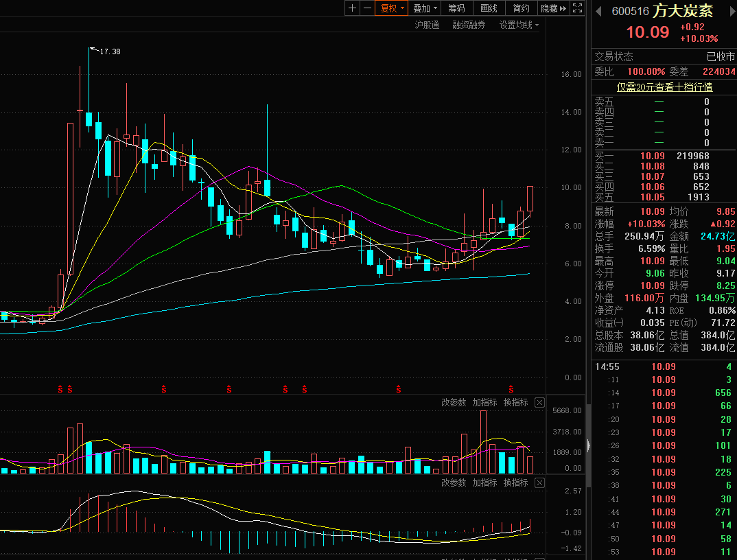Viewport: 737px width, 560px height.
Task: Click the 金额 24.73亿 value
Action: [x=718, y=237]
